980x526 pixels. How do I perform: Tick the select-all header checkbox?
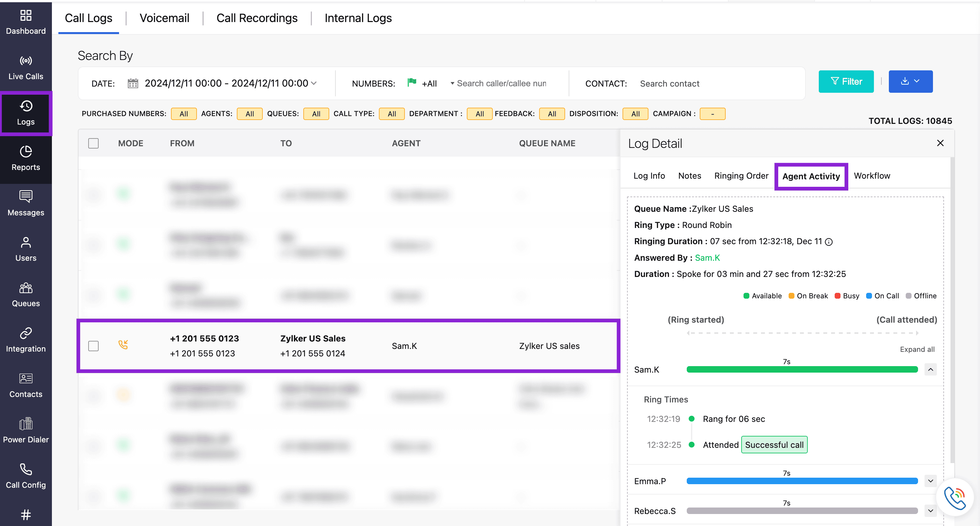[x=93, y=143]
